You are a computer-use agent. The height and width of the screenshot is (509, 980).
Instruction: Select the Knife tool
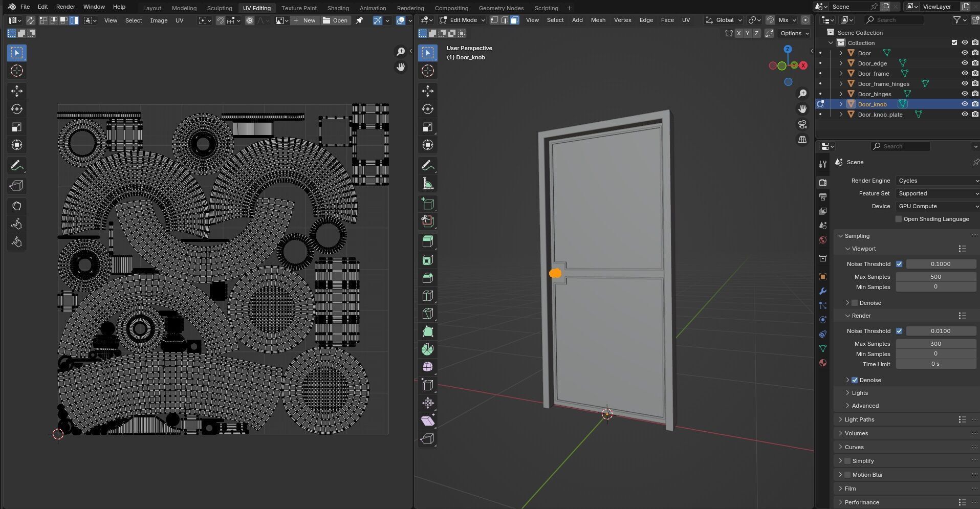tap(428, 314)
